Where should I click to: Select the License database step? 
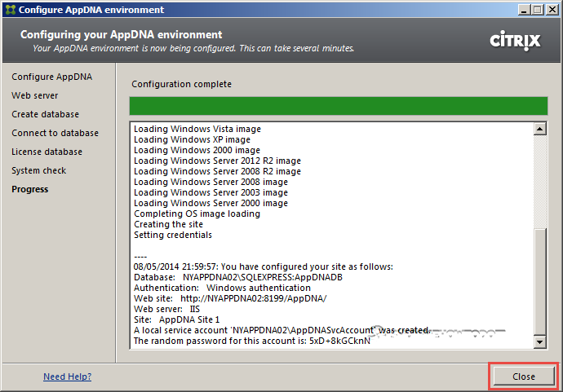(x=47, y=152)
